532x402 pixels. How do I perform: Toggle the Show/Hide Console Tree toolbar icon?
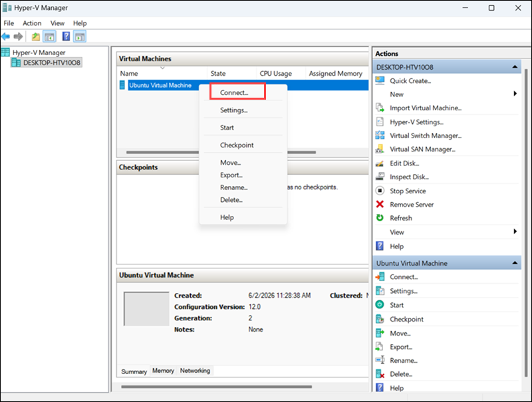(49, 37)
